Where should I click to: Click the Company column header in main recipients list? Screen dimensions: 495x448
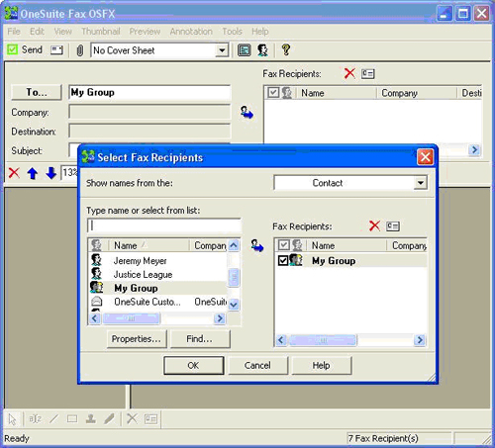pyautogui.click(x=417, y=93)
